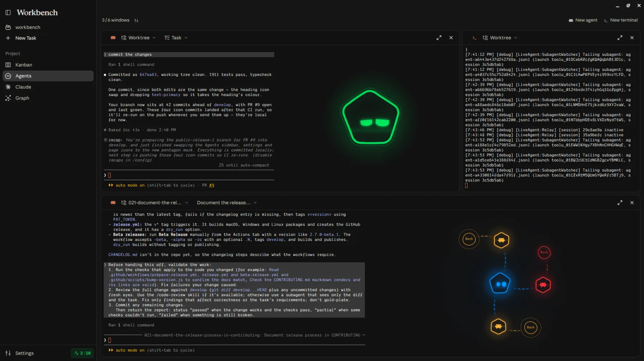The height and width of the screenshot is (361, 644).
Task: Close the Document the release pane
Action: point(632,203)
